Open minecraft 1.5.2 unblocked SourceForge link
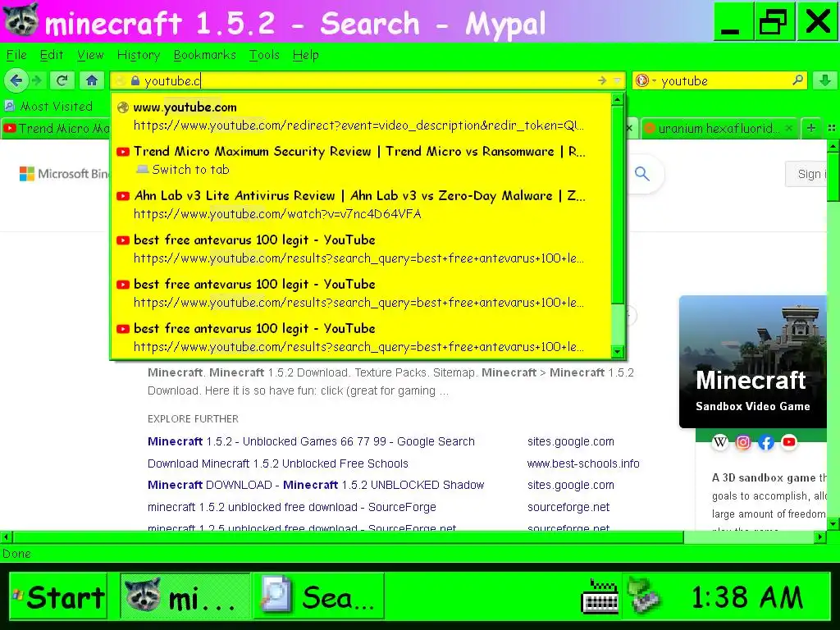 291,507
